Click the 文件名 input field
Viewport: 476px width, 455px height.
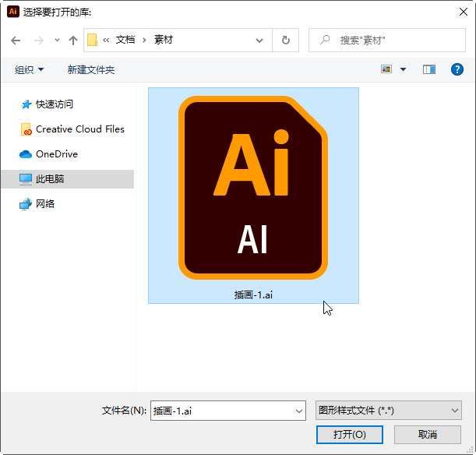228,411
